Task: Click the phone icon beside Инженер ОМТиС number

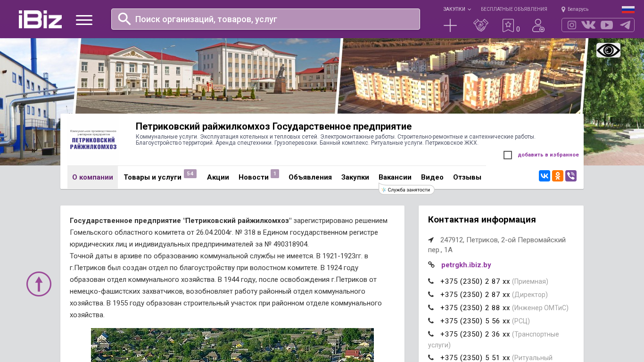Action: pyautogui.click(x=431, y=308)
